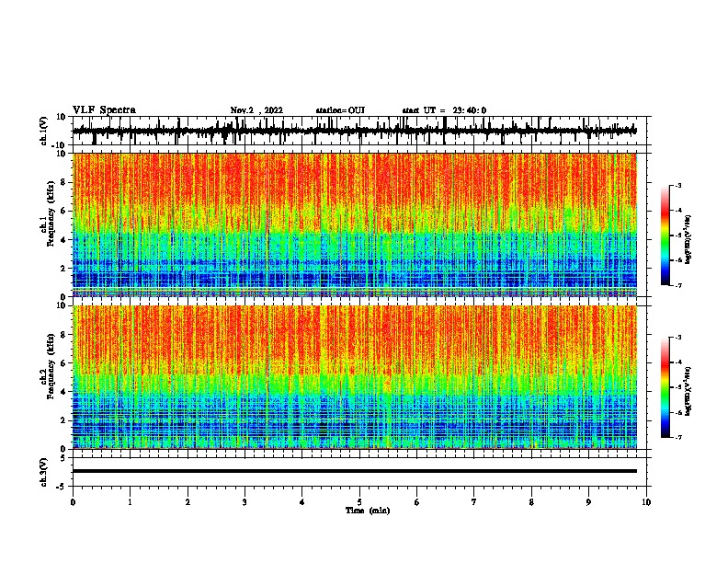Image resolution: width=728 pixels, height=563 pixels.
Task: Click the "-7" label on ch.2 color bar
Action: 677,437
